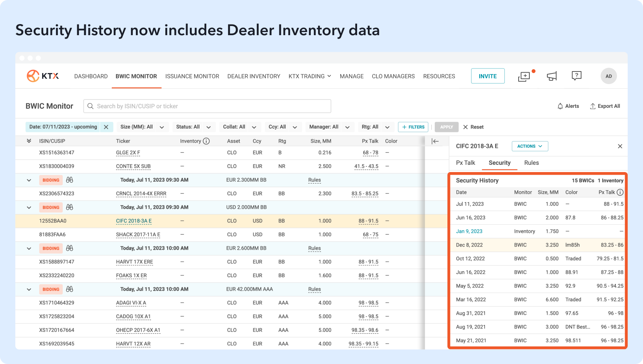The height and width of the screenshot is (364, 643).
Task: Collapse all BWIC groups with double chevron
Action: (x=29, y=141)
